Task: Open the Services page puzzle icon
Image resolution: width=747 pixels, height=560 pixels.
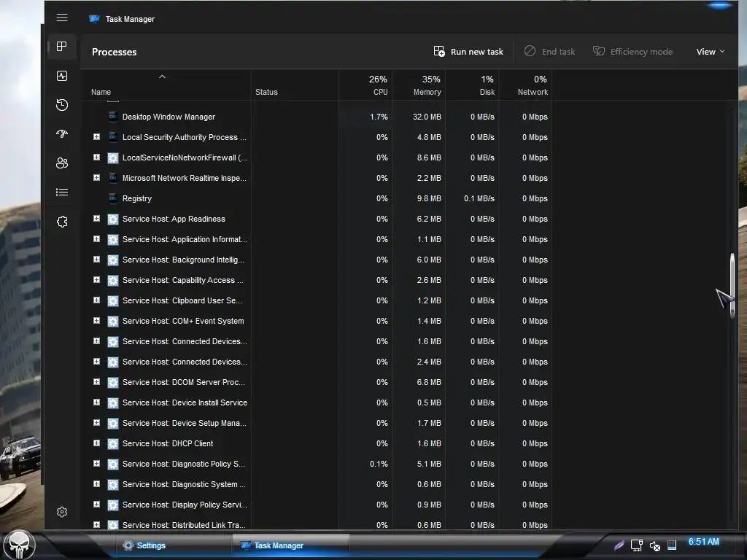Action: point(62,222)
